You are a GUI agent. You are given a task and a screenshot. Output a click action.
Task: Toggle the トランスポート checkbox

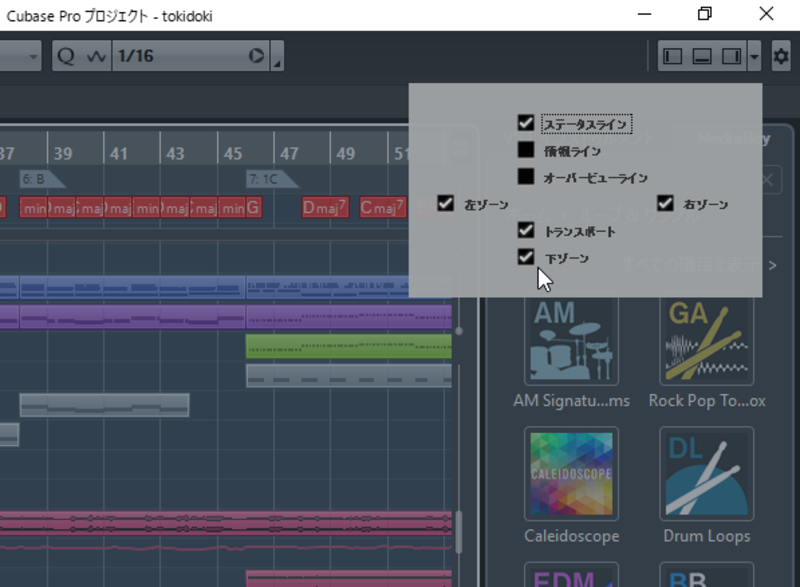(526, 231)
